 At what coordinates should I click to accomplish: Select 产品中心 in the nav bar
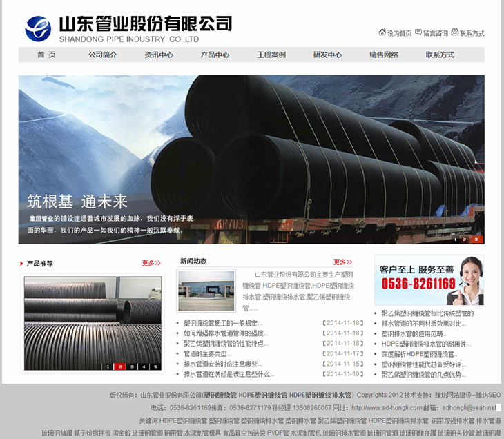[x=215, y=55]
